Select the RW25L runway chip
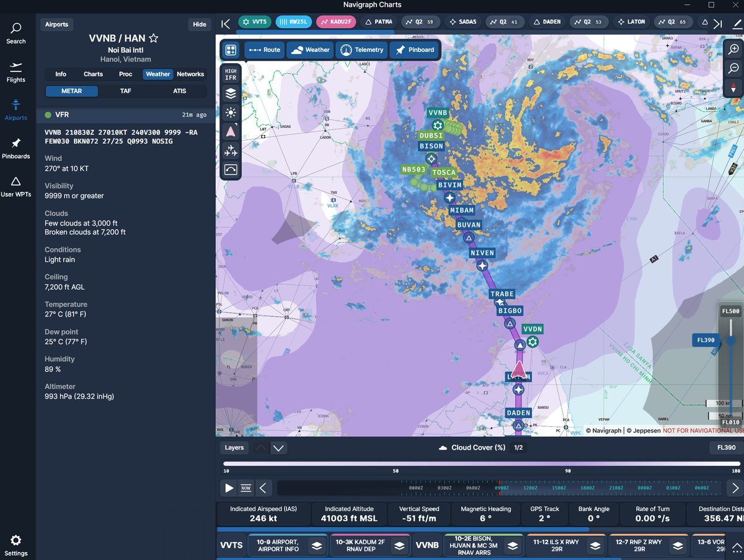Viewport: 744px width, 560px height. pos(294,22)
